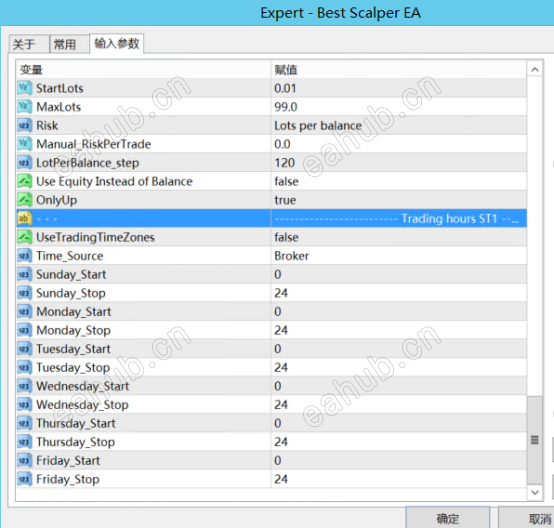Edit the Sunday_Start value 0
Image resolution: width=554 pixels, height=528 pixels.
pos(278,274)
